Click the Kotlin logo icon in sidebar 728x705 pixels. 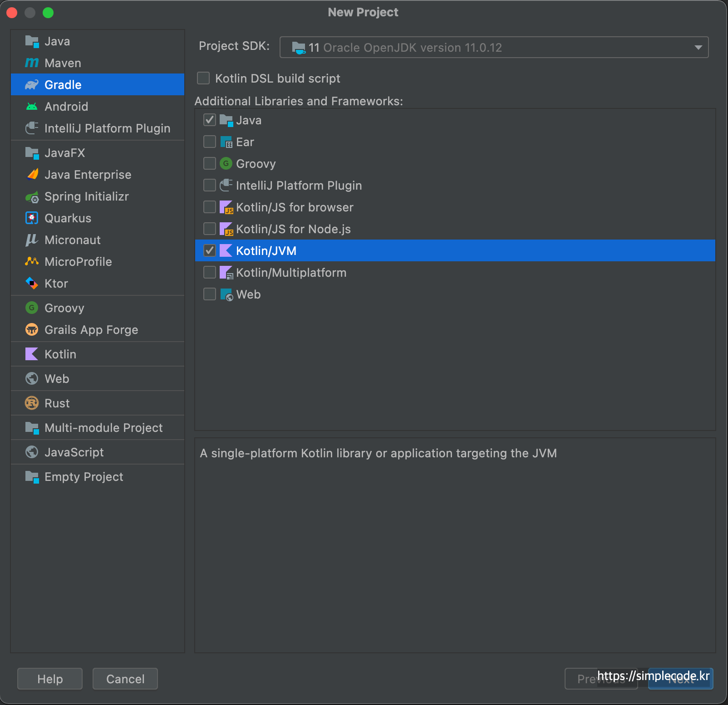point(32,354)
